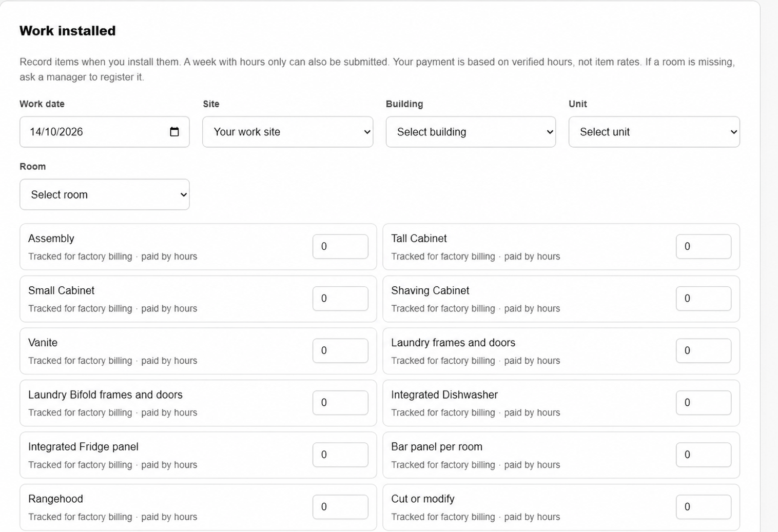The width and height of the screenshot is (778, 532).
Task: Click the 'Small Cabinet' item label
Action: tap(61, 290)
